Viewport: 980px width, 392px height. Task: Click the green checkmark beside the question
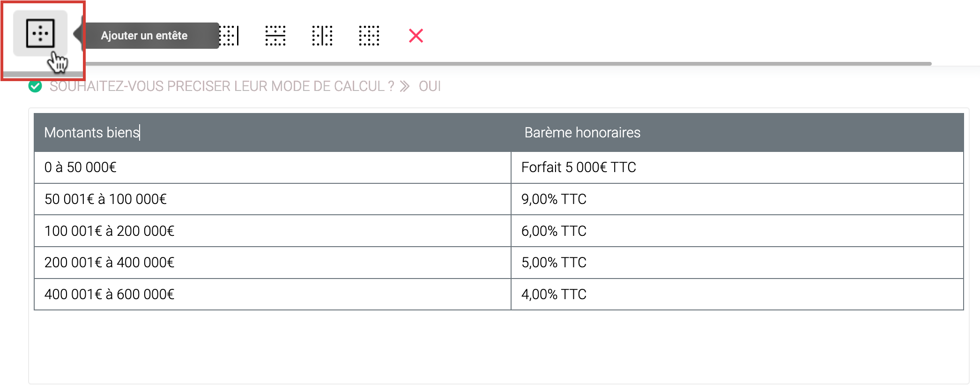pyautogui.click(x=35, y=86)
